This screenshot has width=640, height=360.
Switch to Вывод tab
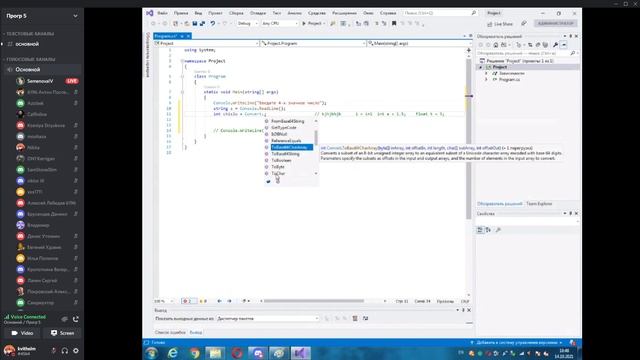(196, 333)
